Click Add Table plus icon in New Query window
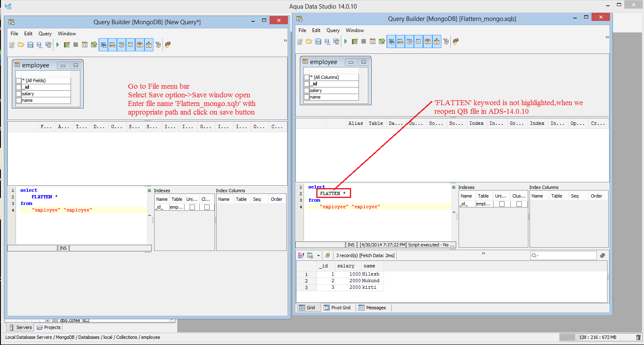Screen dimensions: 644x345 [x=94, y=45]
